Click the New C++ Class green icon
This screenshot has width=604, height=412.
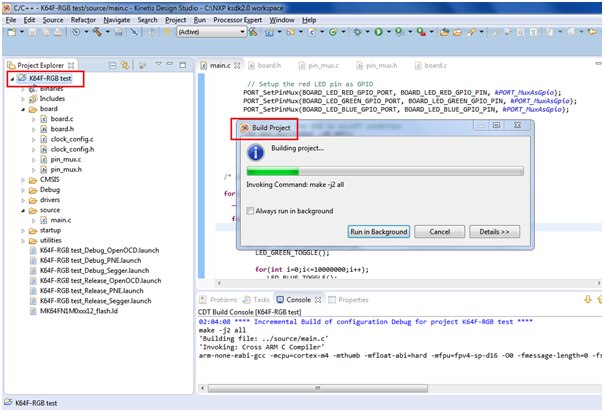[x=333, y=32]
